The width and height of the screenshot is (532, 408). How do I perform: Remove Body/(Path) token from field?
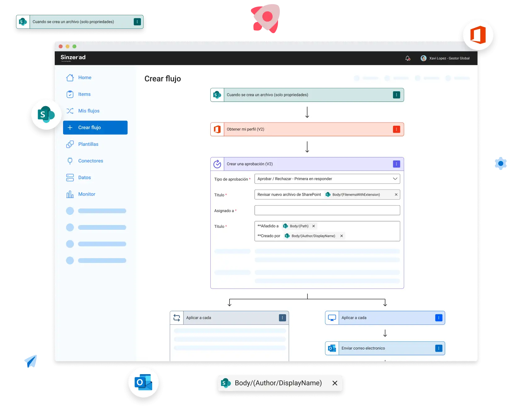coord(313,226)
